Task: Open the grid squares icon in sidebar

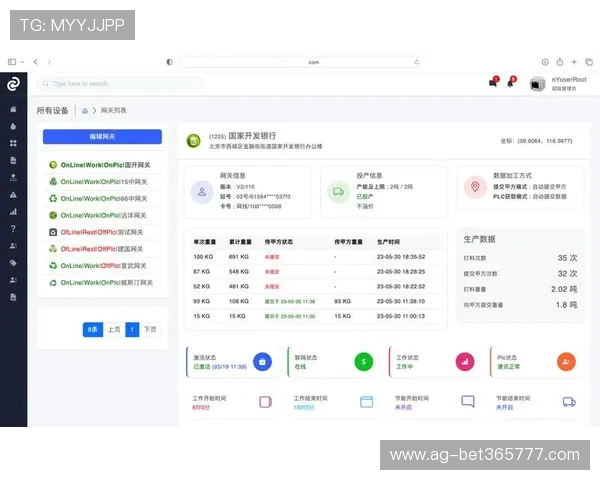Action: (13, 143)
